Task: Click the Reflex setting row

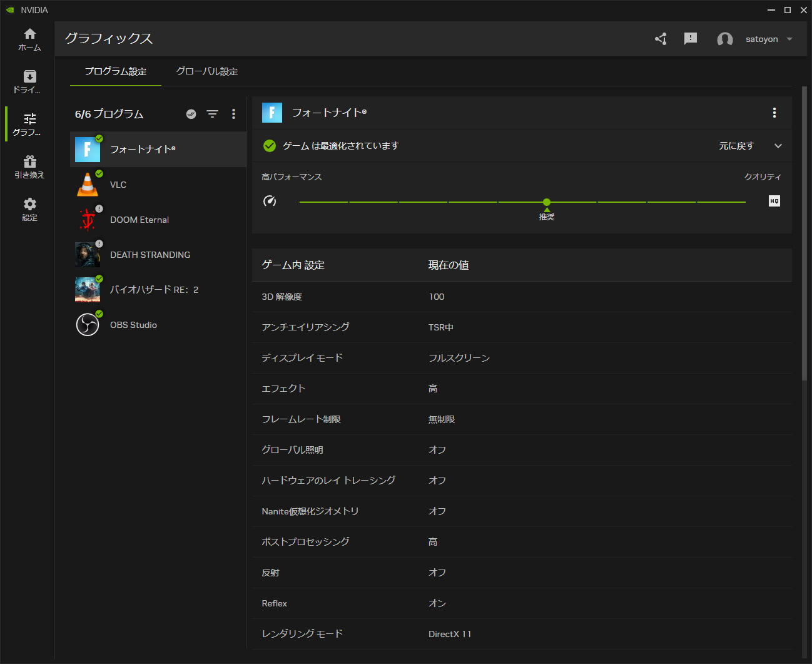Action: click(522, 603)
